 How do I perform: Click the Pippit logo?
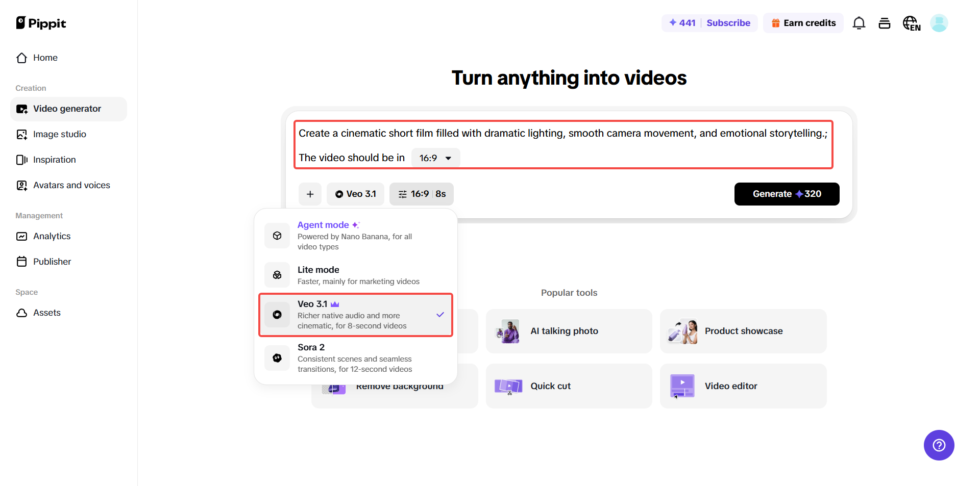(41, 23)
